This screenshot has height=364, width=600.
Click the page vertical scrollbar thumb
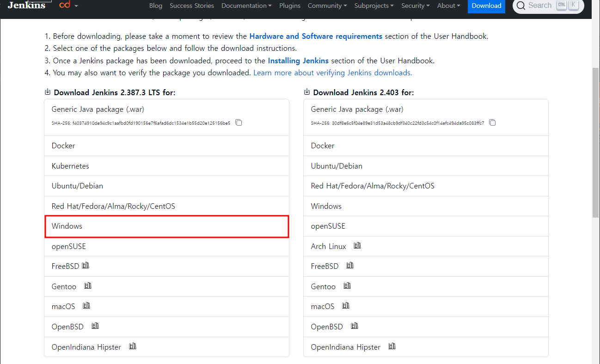pyautogui.click(x=596, y=143)
